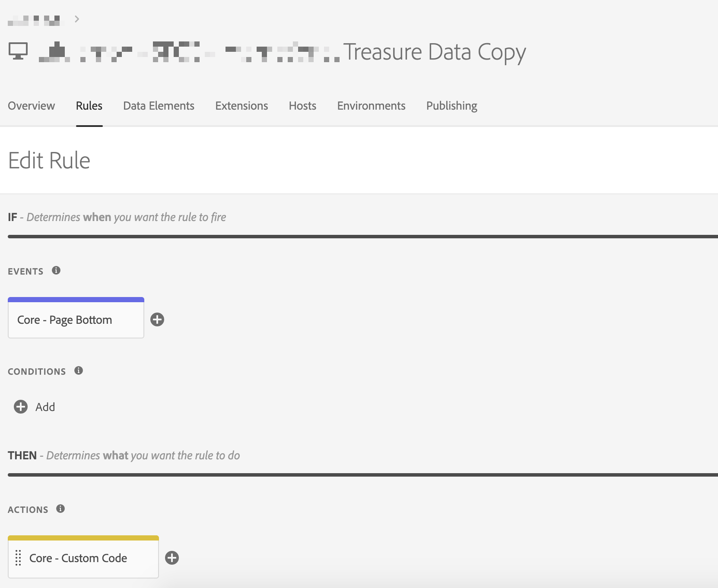This screenshot has width=718, height=588.
Task: Add another action with plus icon
Action: click(x=172, y=558)
